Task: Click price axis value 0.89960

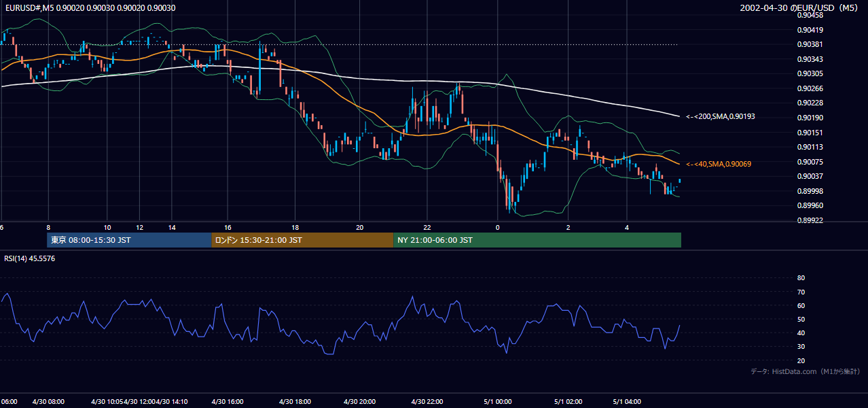Action: coord(810,205)
